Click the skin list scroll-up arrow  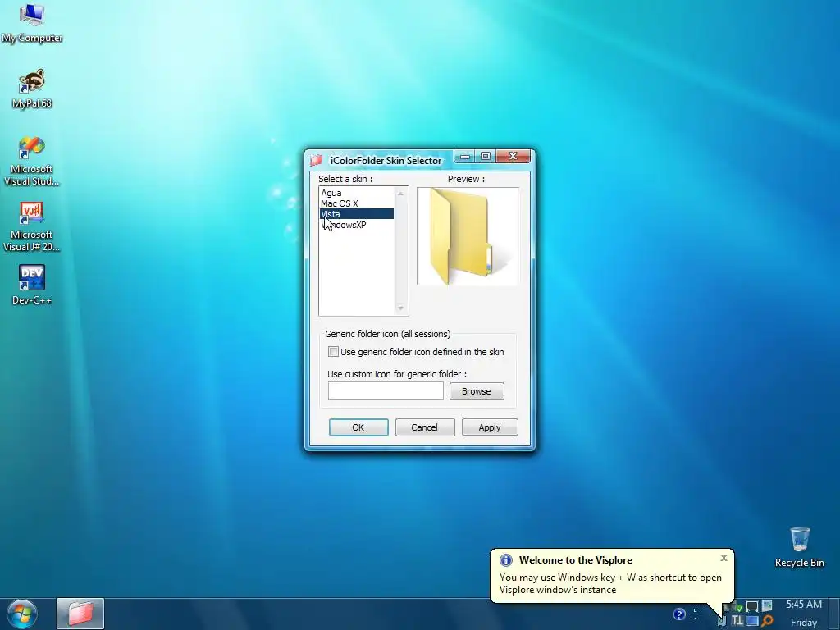pos(400,193)
